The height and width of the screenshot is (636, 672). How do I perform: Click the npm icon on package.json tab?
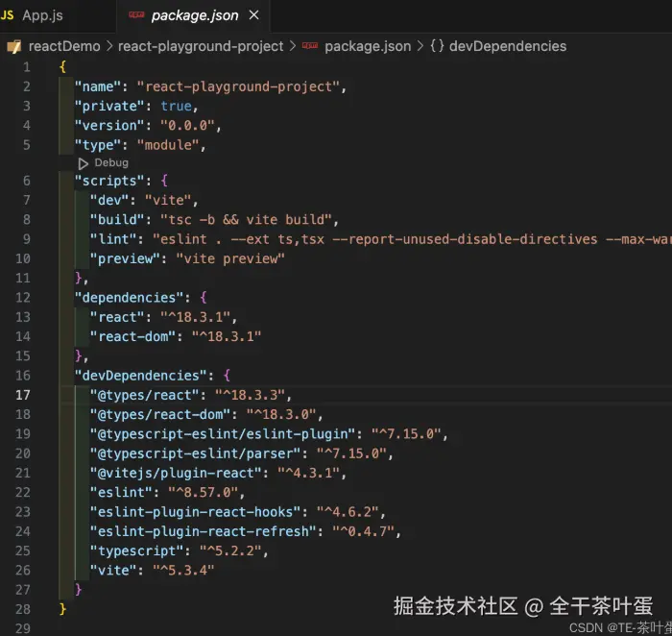[x=136, y=15]
